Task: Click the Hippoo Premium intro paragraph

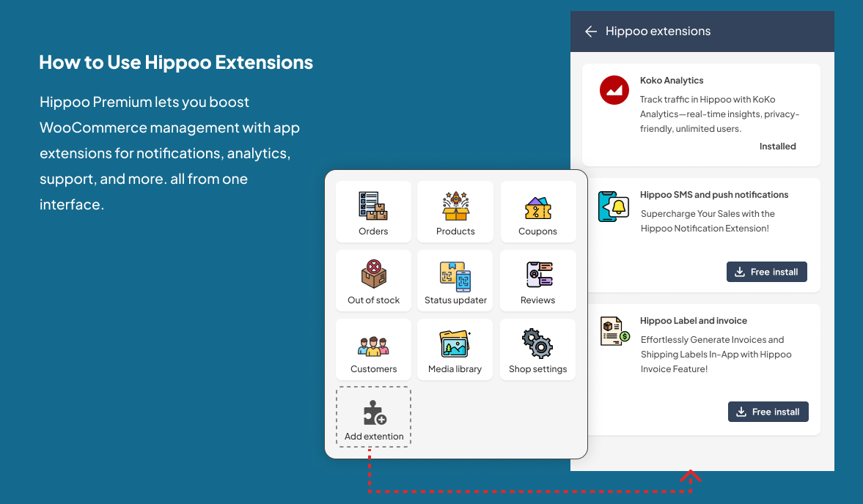Action: click(x=169, y=153)
